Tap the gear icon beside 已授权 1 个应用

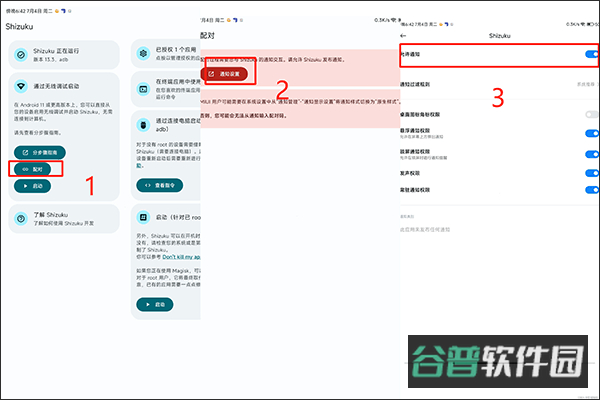[143, 54]
